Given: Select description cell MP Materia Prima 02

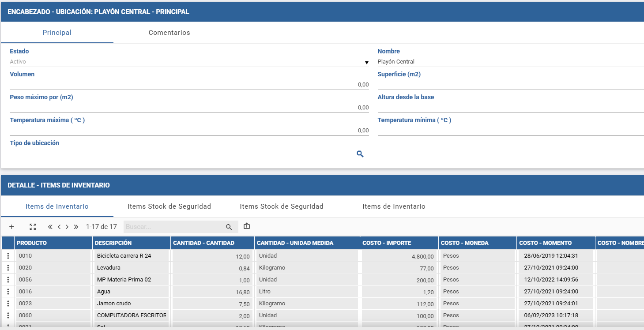Looking at the screenshot, I should (x=131, y=280).
